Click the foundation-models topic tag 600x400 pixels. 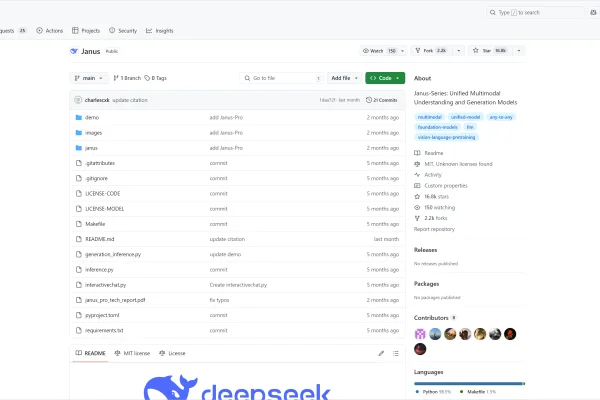click(x=437, y=127)
